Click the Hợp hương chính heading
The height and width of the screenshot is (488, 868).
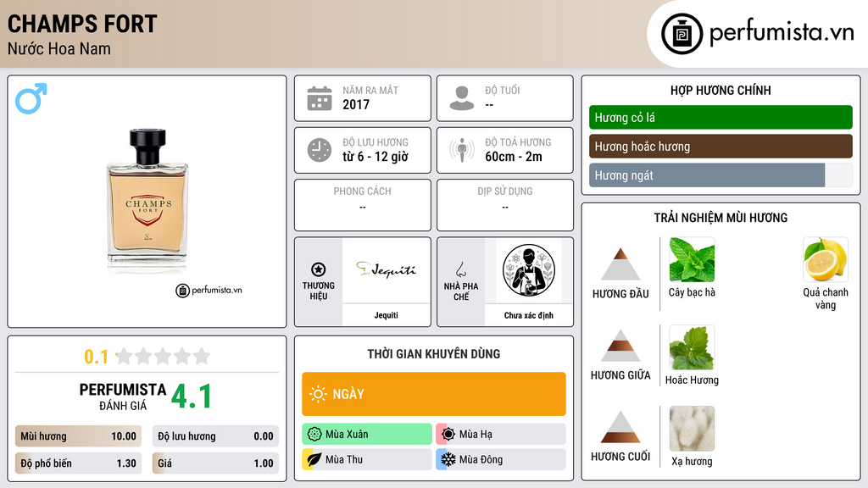(x=721, y=90)
